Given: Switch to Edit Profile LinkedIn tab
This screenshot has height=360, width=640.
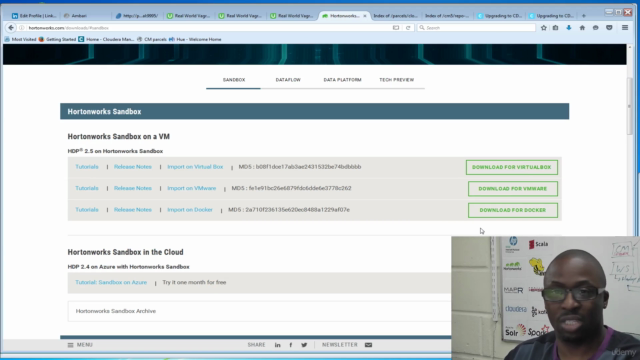Looking at the screenshot, I should point(34,16).
